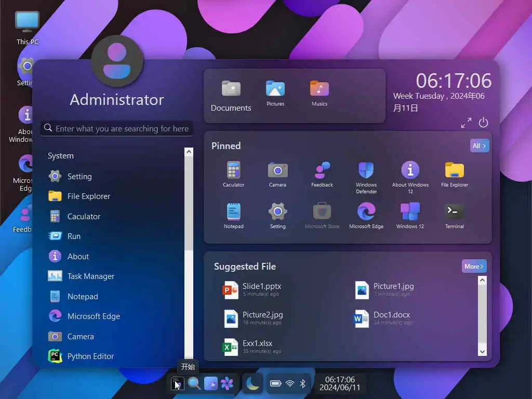Click the Administrator user avatar

pyautogui.click(x=117, y=61)
